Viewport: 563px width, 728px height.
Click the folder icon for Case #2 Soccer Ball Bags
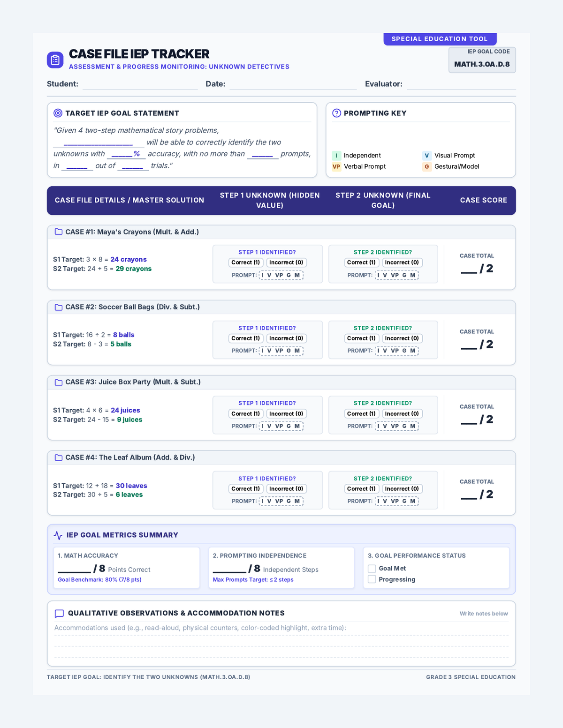click(59, 307)
